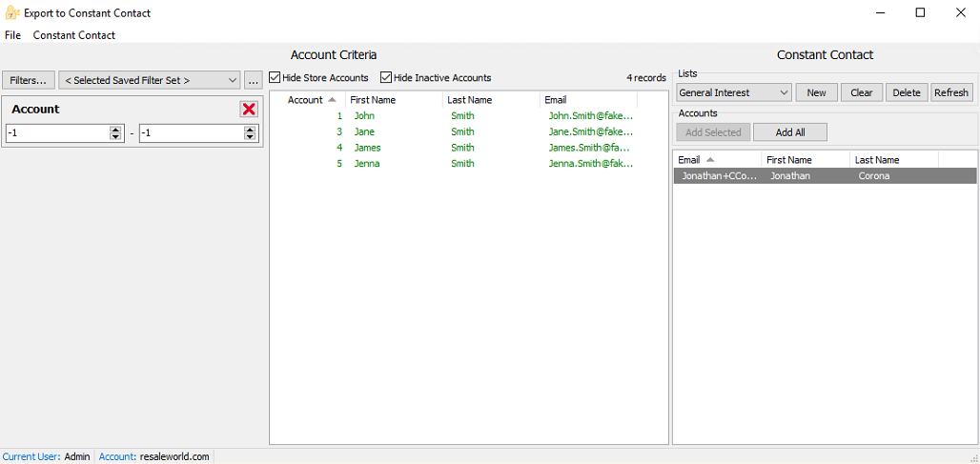980x464 pixels.
Task: Click the Jenna.Smith@fak... email cell
Action: pyautogui.click(x=591, y=164)
